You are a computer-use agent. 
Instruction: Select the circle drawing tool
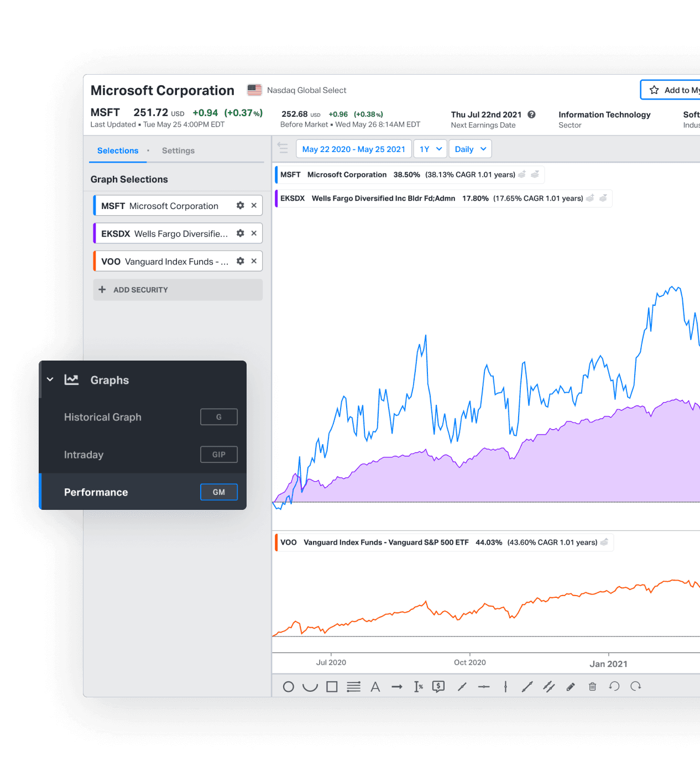(x=288, y=687)
